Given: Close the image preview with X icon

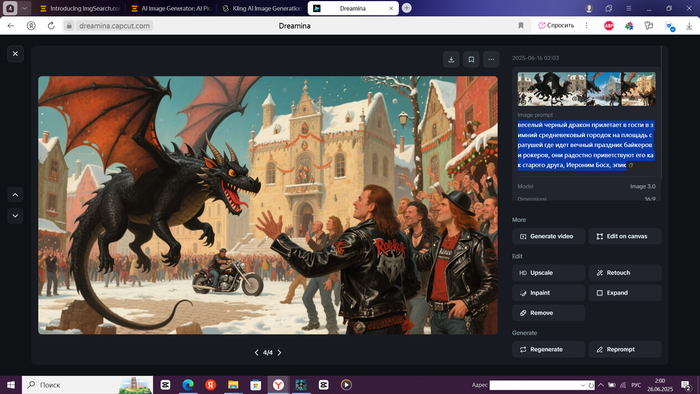Looking at the screenshot, I should coord(15,54).
